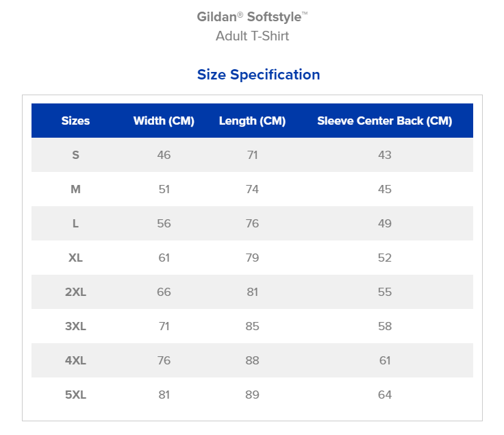Click the Sleeve Center Back (CM) header

(385, 121)
